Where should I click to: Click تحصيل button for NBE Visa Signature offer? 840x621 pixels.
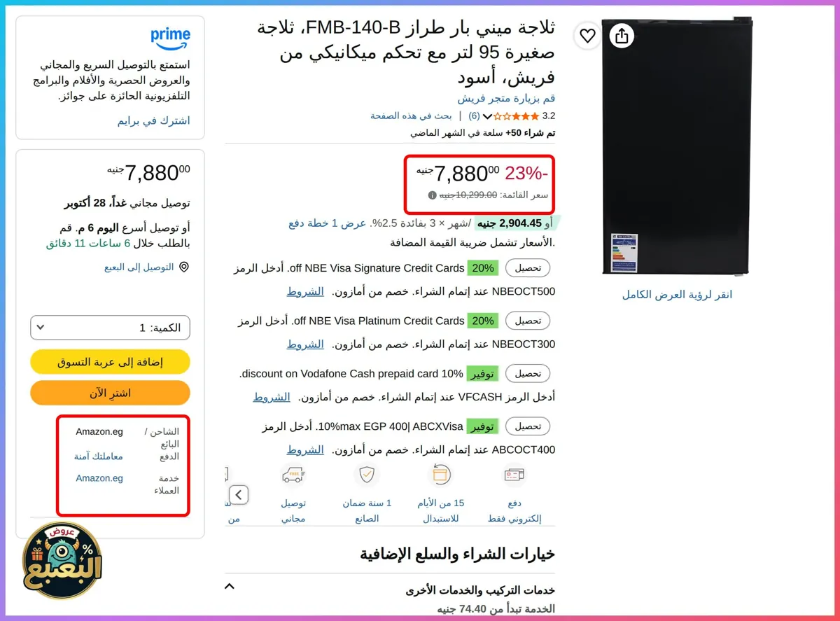528,268
